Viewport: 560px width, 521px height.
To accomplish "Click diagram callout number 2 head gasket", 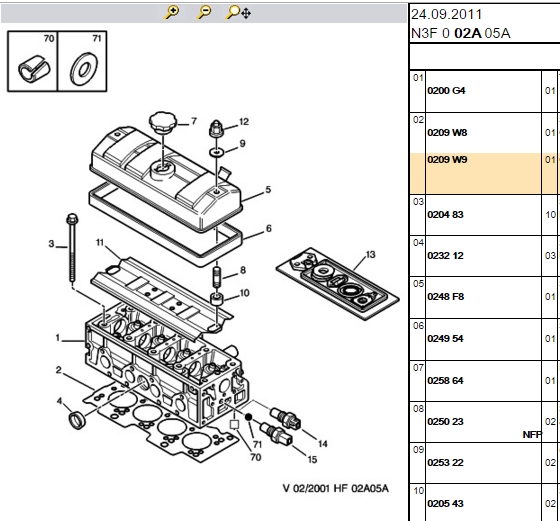I will point(59,370).
